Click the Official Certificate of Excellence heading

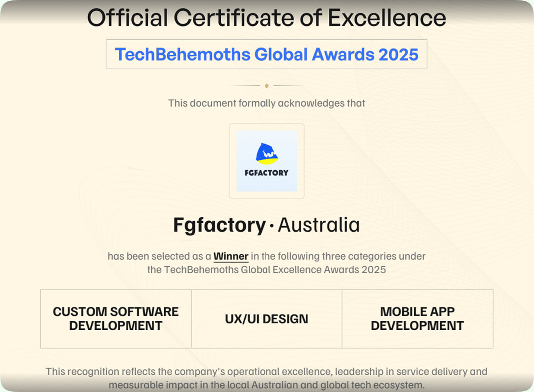pos(267,18)
